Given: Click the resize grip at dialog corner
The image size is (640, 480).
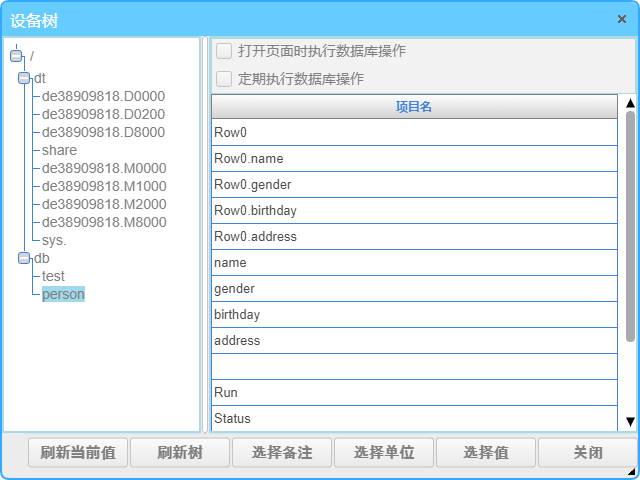Looking at the screenshot, I should click(632, 472).
